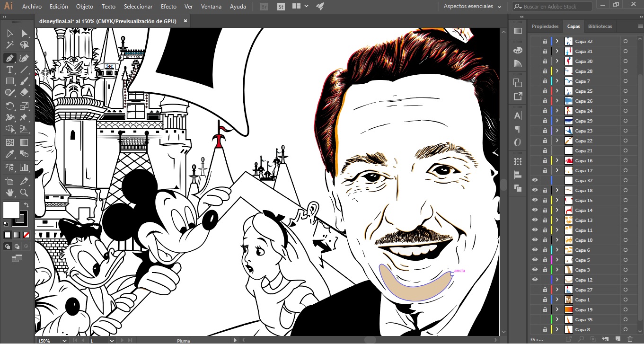Create new layer icon in Capas panel

click(x=618, y=339)
